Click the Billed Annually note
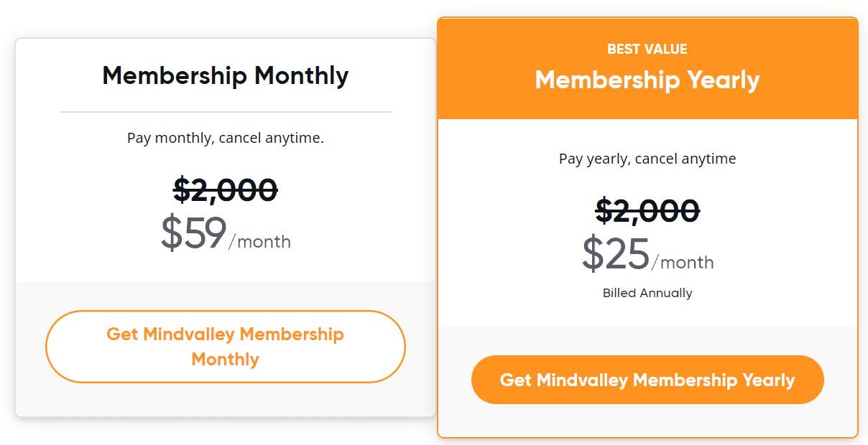The width and height of the screenshot is (868, 445). click(x=647, y=293)
